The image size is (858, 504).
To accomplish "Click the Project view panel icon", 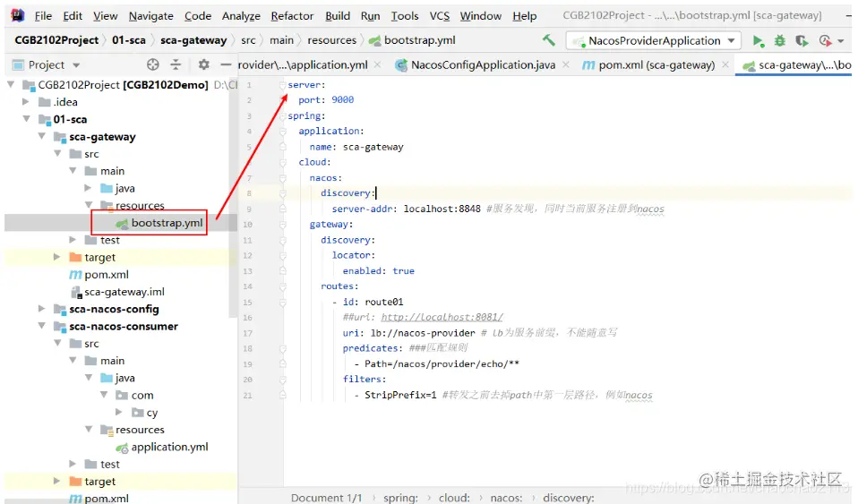I will click(x=18, y=65).
